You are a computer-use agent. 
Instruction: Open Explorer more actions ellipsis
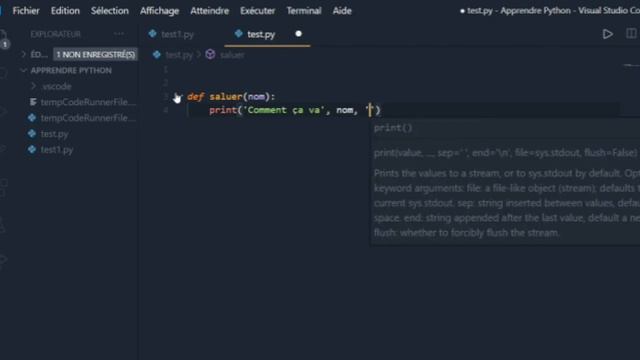pos(119,34)
